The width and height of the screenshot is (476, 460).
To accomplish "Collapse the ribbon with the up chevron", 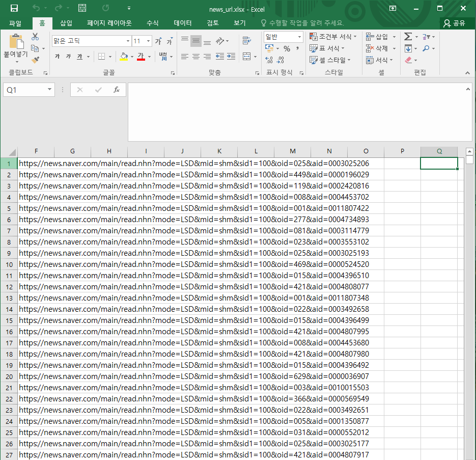I will (x=467, y=73).
